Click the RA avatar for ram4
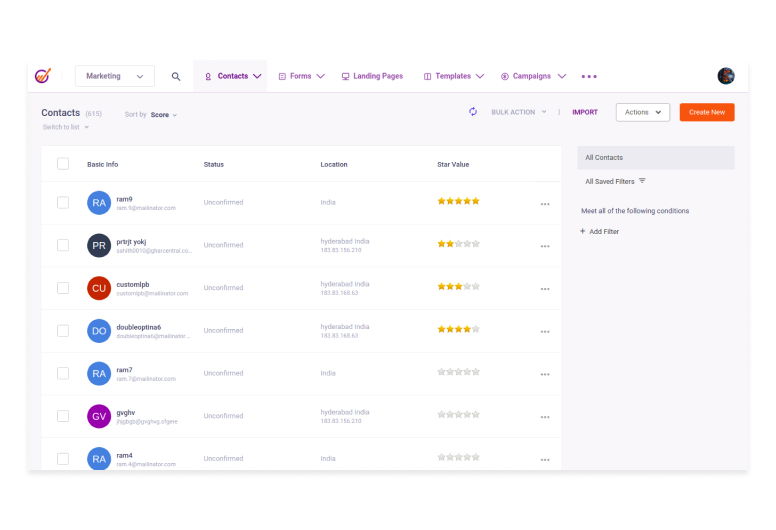The image size is (776, 530). (x=99, y=459)
